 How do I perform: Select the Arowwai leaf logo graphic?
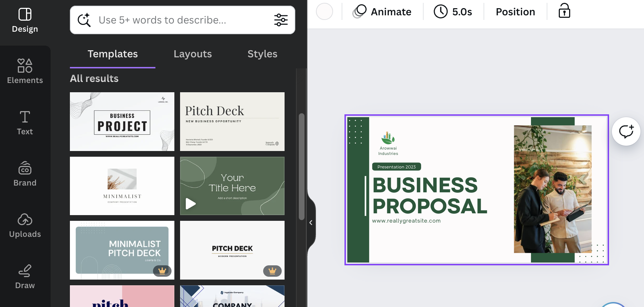click(x=388, y=138)
